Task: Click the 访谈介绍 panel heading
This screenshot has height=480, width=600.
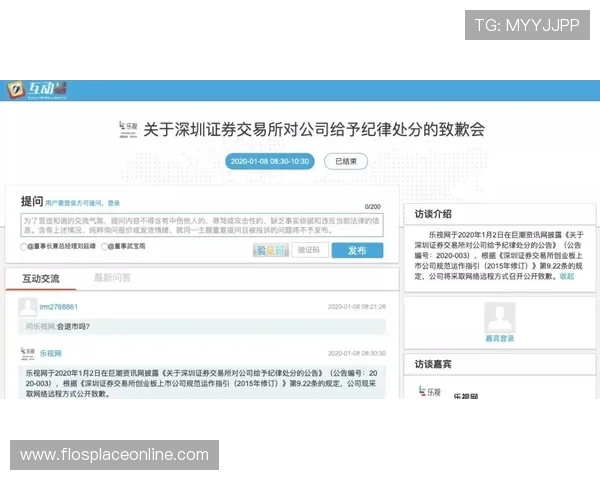Action: (x=433, y=214)
